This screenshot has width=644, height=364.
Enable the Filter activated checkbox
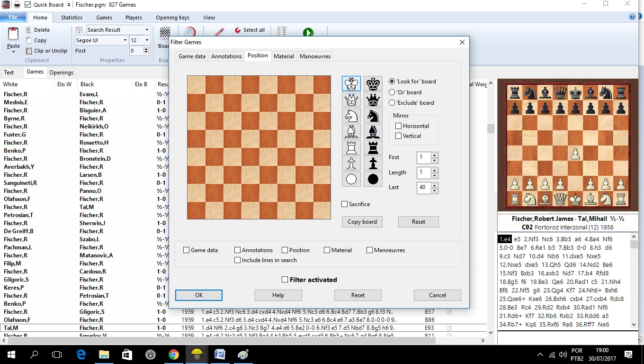click(285, 280)
